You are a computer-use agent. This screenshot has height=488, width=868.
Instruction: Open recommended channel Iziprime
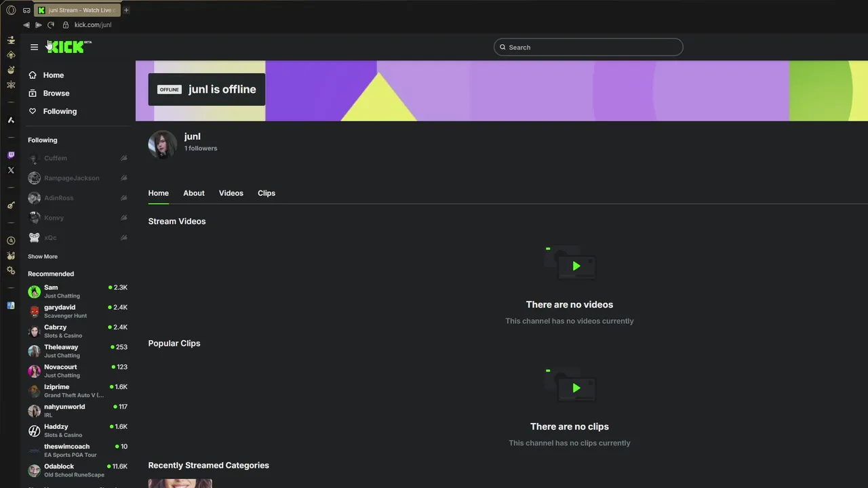click(78, 390)
